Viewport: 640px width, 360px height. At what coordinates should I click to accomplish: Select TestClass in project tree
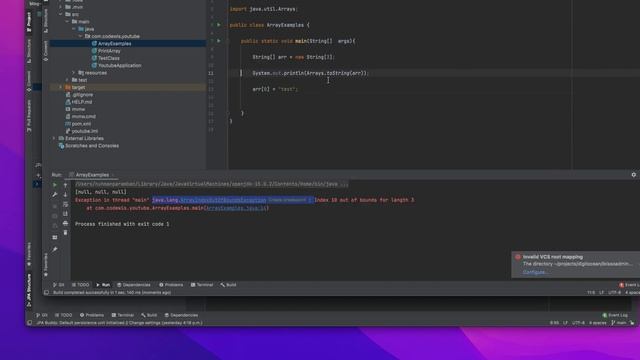tap(109, 58)
